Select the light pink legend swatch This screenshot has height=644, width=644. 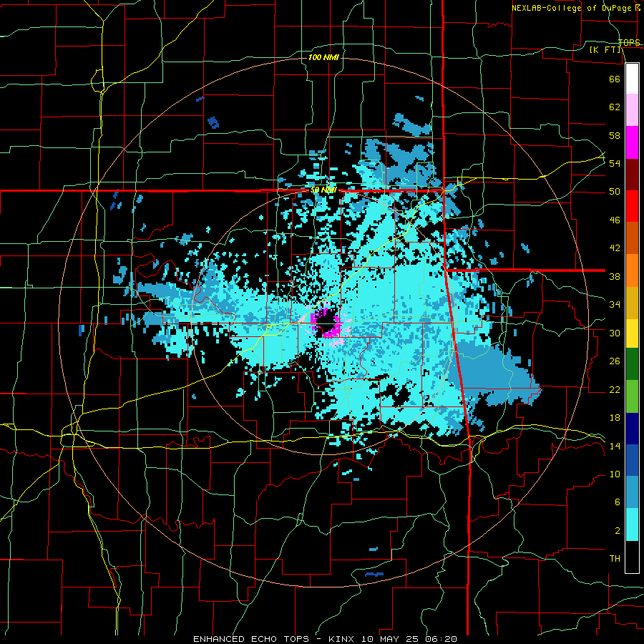(x=632, y=110)
